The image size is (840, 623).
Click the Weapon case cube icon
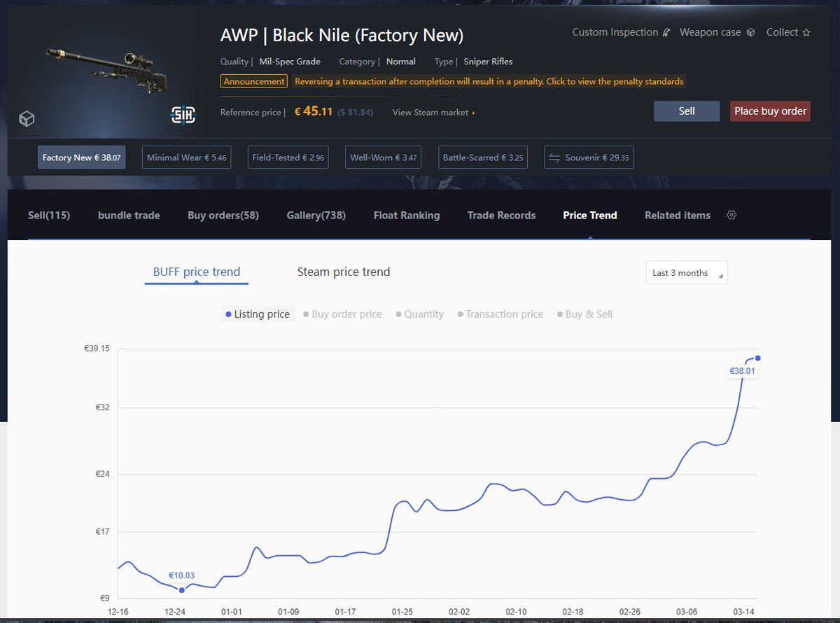pyautogui.click(x=750, y=32)
